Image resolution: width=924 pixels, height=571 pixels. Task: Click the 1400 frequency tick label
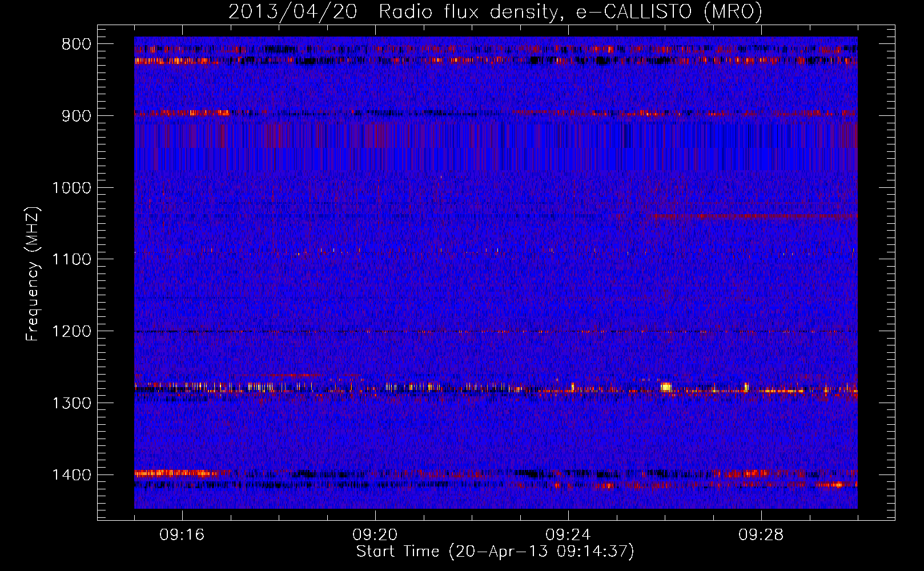tap(71, 475)
